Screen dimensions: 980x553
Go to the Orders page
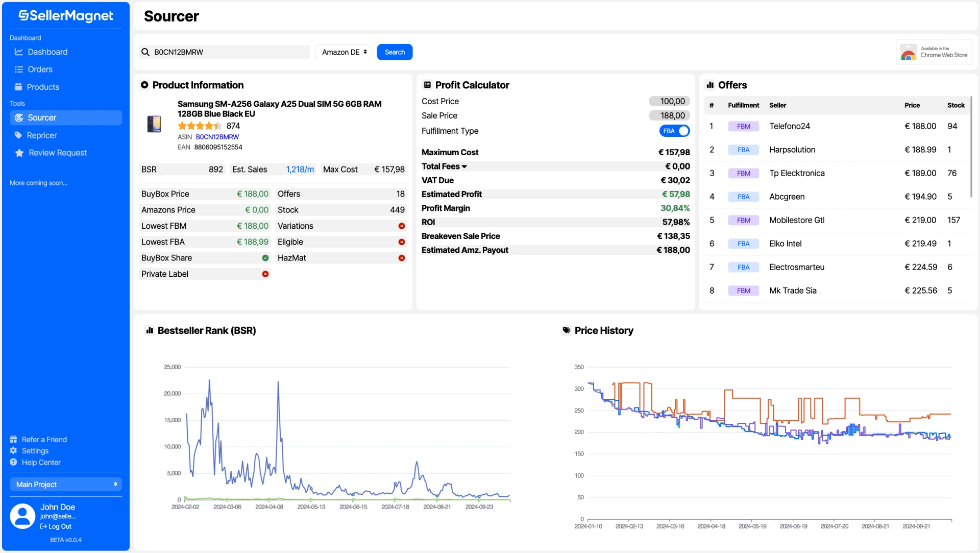click(x=40, y=69)
